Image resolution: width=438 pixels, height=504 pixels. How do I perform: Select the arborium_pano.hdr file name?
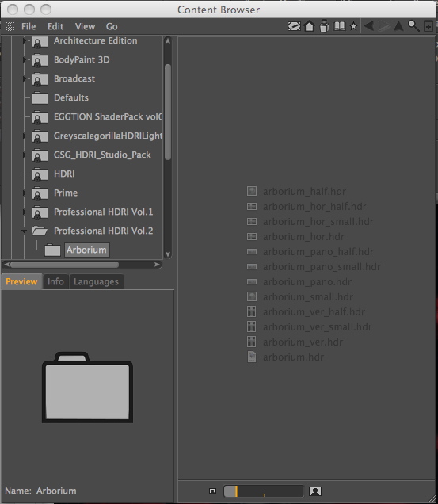307,282
